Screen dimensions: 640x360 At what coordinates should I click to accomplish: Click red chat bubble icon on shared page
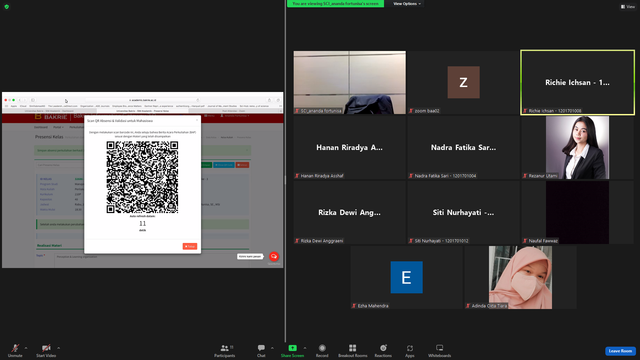point(274,256)
